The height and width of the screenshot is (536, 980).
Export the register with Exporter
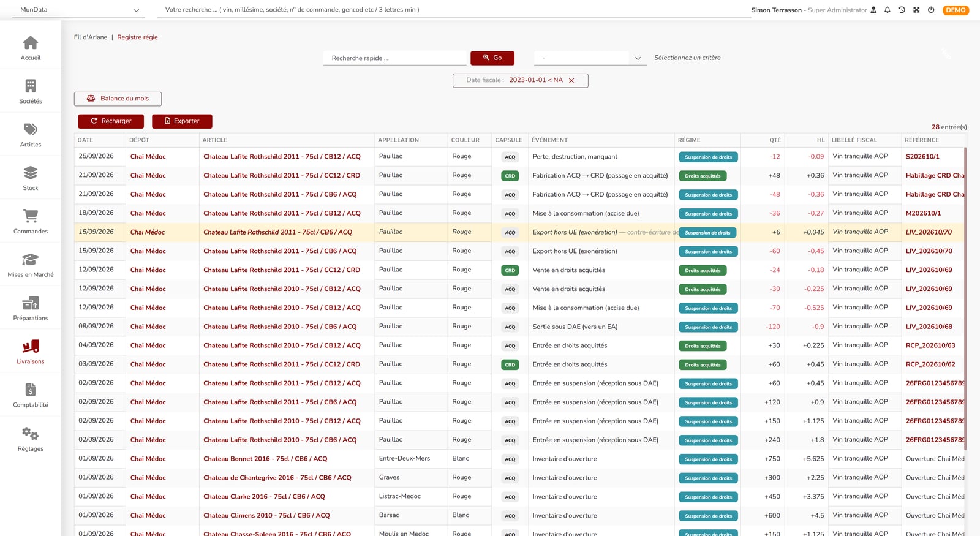[x=182, y=121]
